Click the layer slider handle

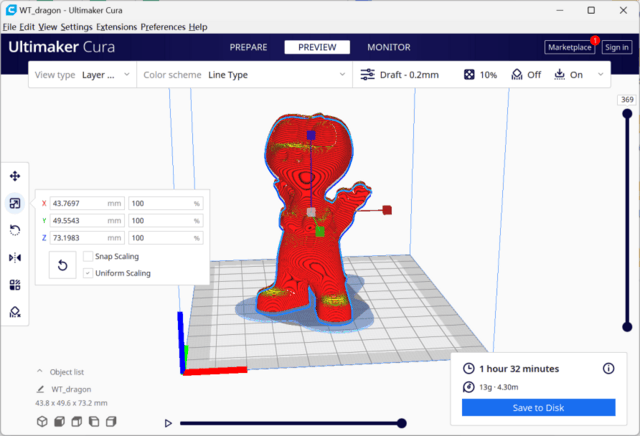click(627, 114)
